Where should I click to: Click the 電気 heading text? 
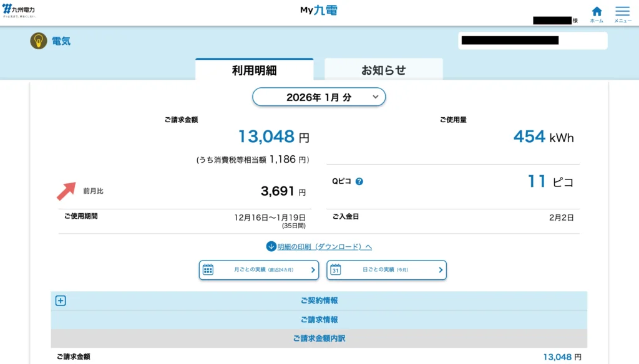click(x=61, y=41)
